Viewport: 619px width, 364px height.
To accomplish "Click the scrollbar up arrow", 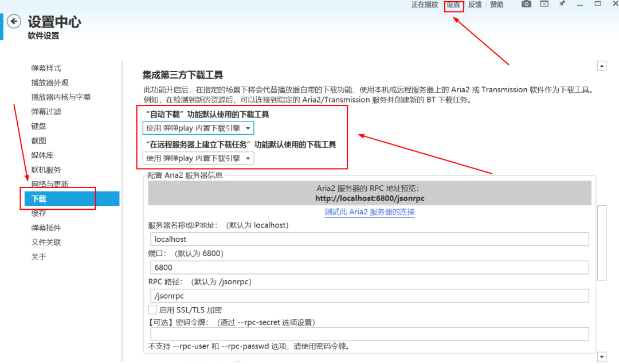I will 602,65.
